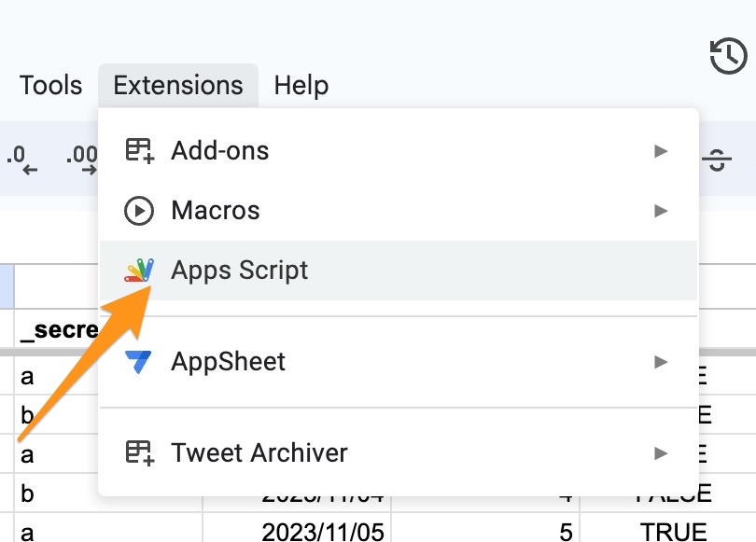This screenshot has height=542, width=756.
Task: Open the Help menu
Action: pos(301,85)
